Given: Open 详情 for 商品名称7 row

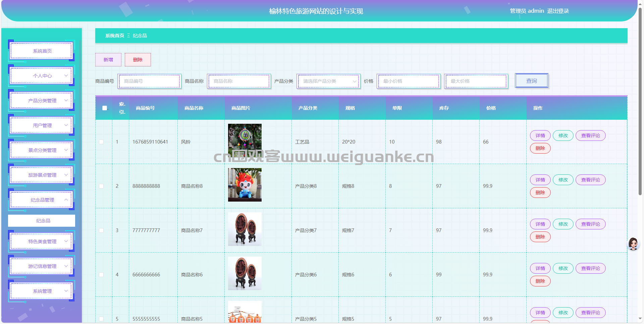Looking at the screenshot, I should (540, 224).
